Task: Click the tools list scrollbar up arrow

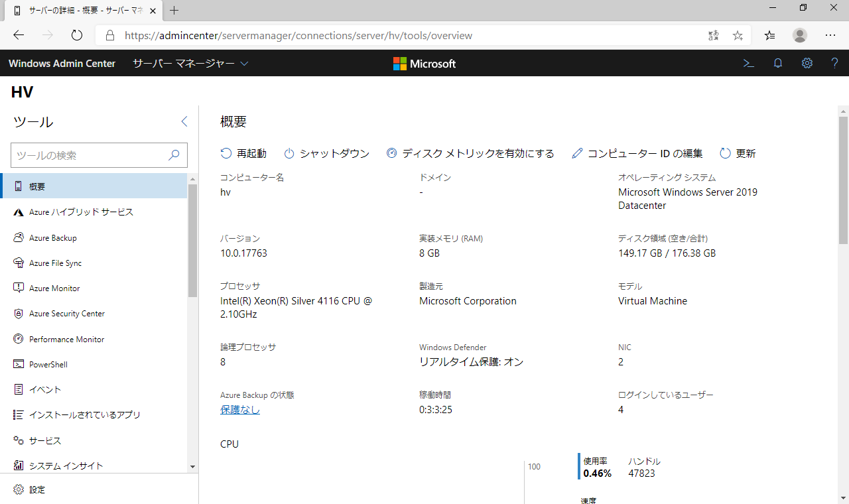Action: (x=193, y=179)
